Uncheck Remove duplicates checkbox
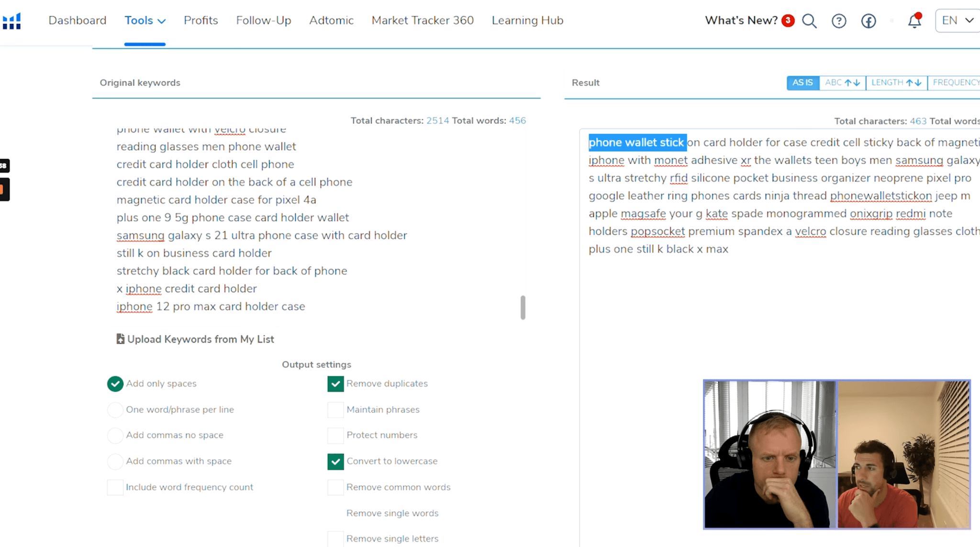The width and height of the screenshot is (980, 547). (x=335, y=383)
